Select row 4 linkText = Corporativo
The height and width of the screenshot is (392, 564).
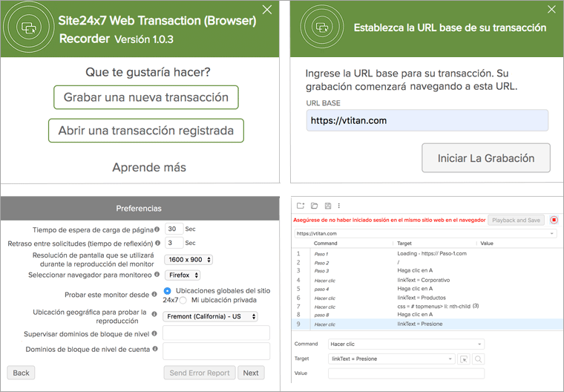(x=427, y=280)
